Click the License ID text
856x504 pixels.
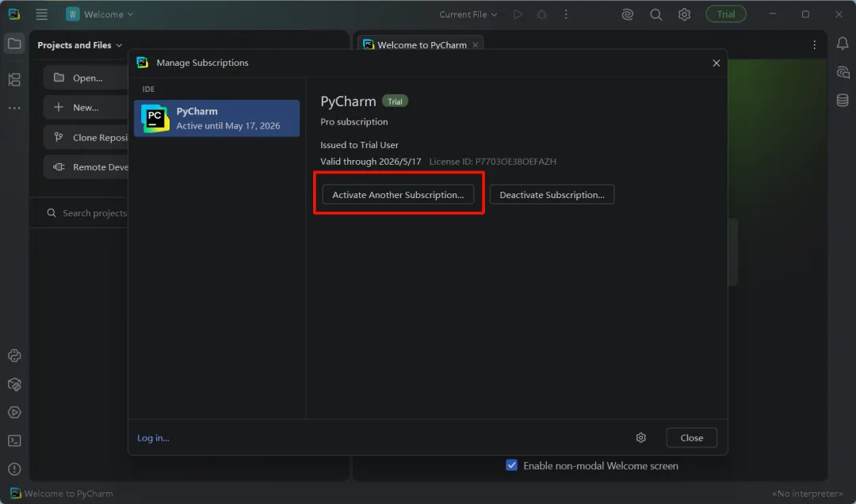coord(493,162)
